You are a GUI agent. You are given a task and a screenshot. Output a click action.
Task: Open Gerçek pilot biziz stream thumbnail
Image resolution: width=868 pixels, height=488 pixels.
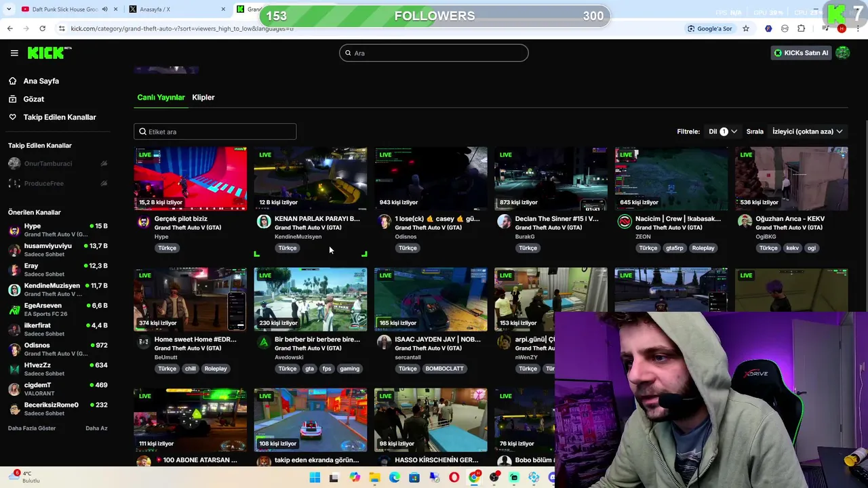[191, 178]
